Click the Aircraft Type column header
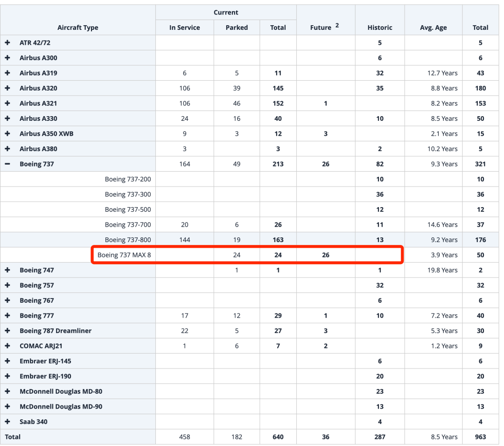Image resolution: width=504 pixels, height=446 pixels. [78, 28]
